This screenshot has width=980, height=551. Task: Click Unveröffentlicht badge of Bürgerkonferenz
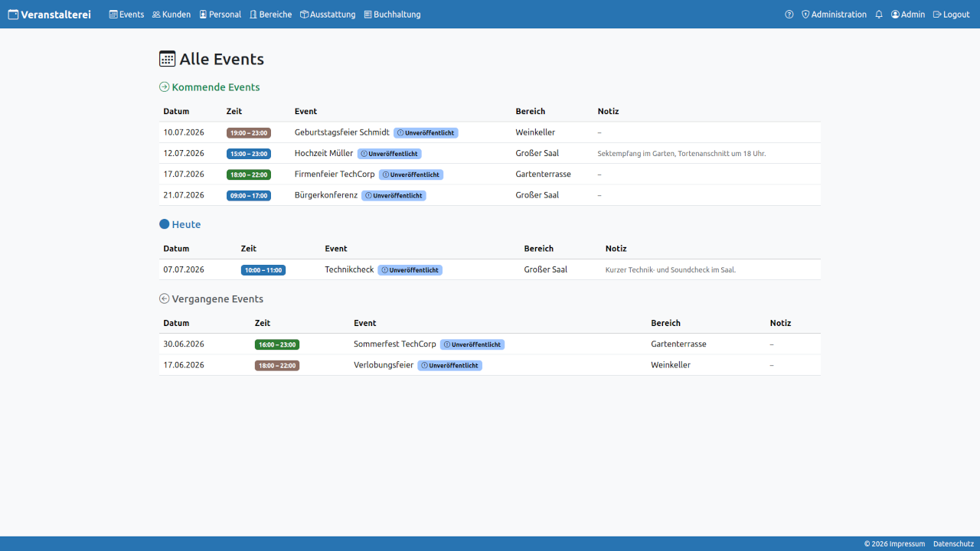coord(394,196)
